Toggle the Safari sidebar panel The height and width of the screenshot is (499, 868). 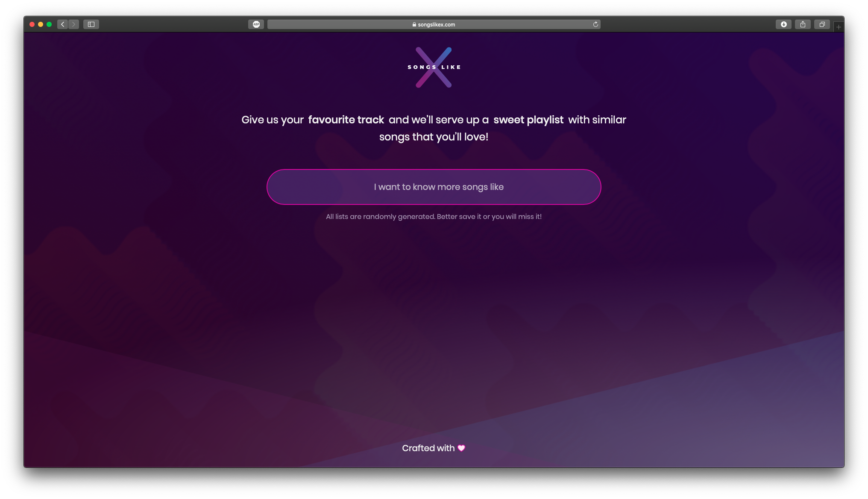pos(91,24)
